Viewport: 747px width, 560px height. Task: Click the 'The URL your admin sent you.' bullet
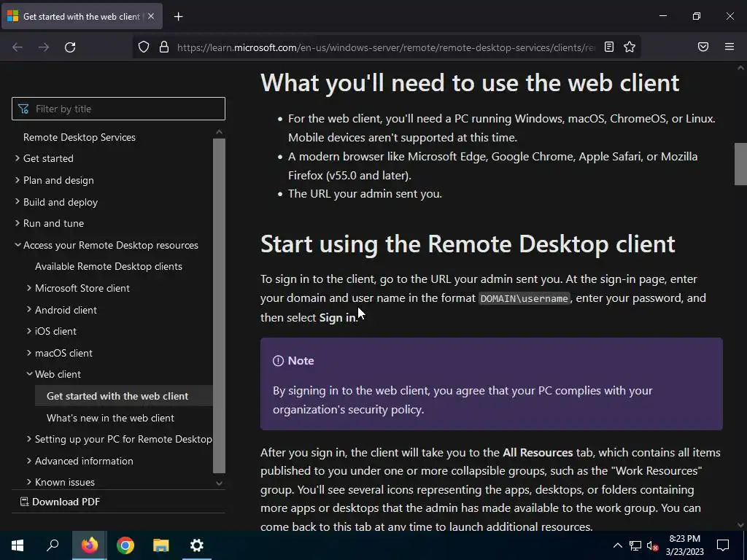point(365,194)
